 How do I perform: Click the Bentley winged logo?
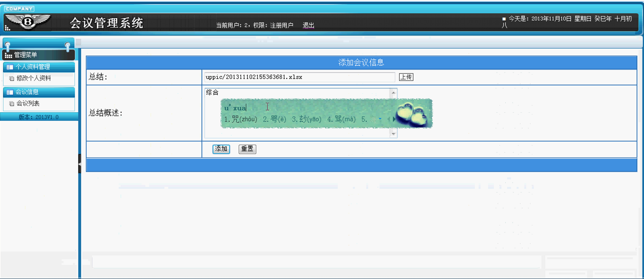[x=27, y=23]
